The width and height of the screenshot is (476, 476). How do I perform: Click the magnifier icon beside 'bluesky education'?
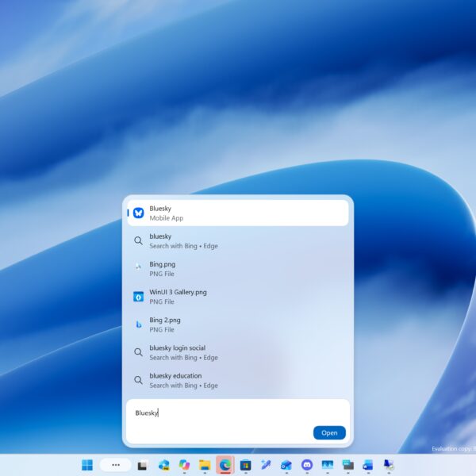click(x=138, y=380)
